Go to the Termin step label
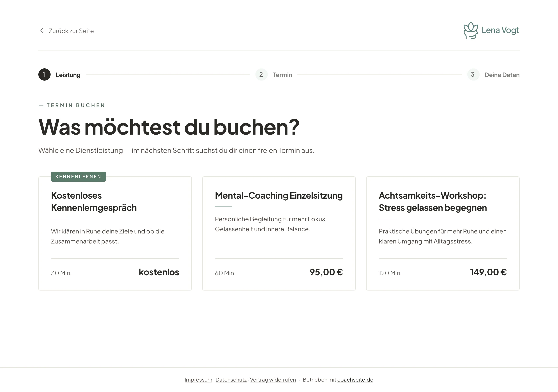Image resolution: width=558 pixels, height=392 pixels. pos(282,75)
